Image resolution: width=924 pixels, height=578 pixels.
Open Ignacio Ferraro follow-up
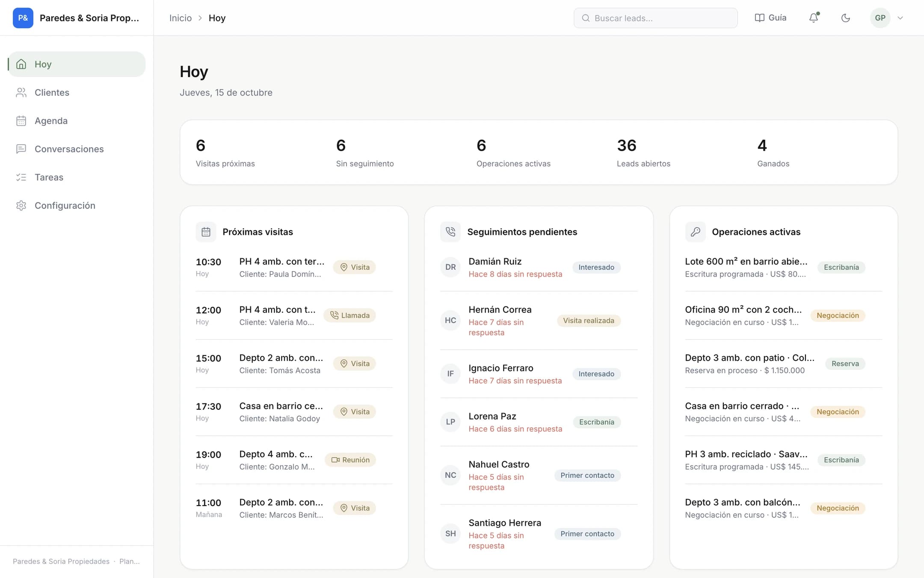pyautogui.click(x=539, y=374)
